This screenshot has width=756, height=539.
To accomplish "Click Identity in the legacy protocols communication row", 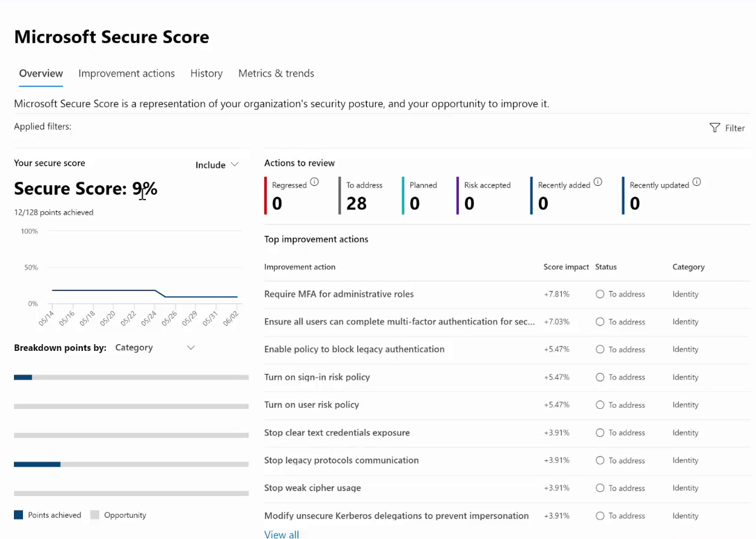I will [x=685, y=460].
